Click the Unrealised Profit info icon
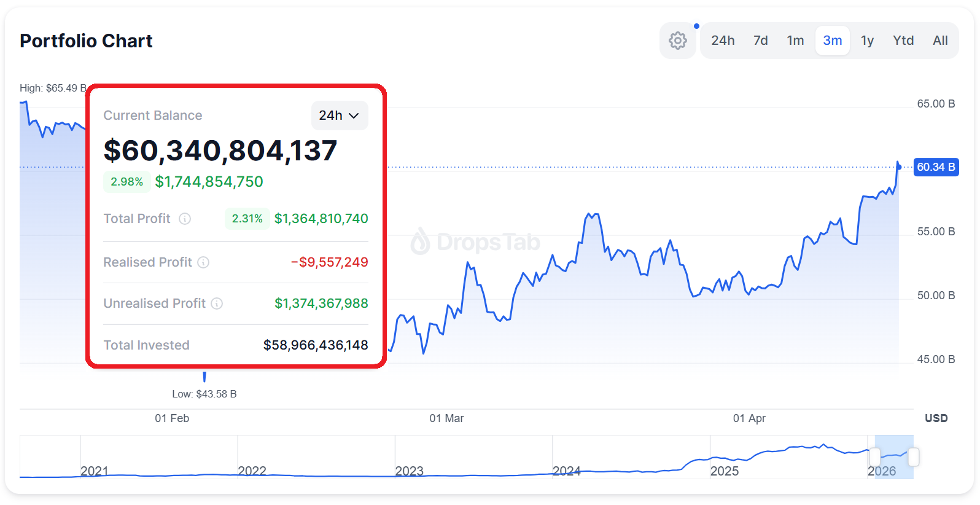The width and height of the screenshot is (980, 505). pyautogui.click(x=217, y=303)
